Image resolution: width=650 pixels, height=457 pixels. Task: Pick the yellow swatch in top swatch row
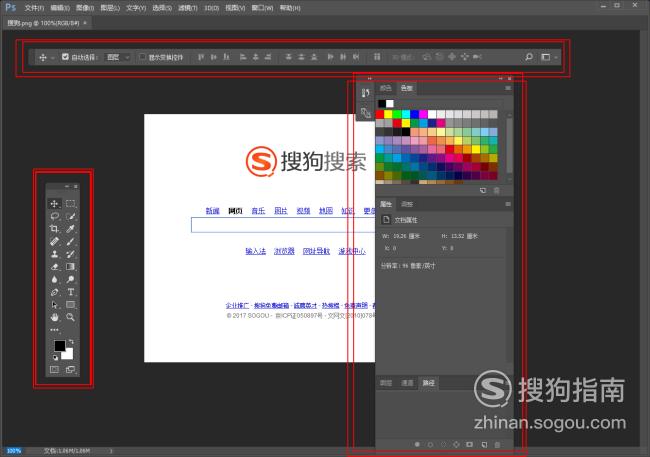pyautogui.click(x=388, y=114)
